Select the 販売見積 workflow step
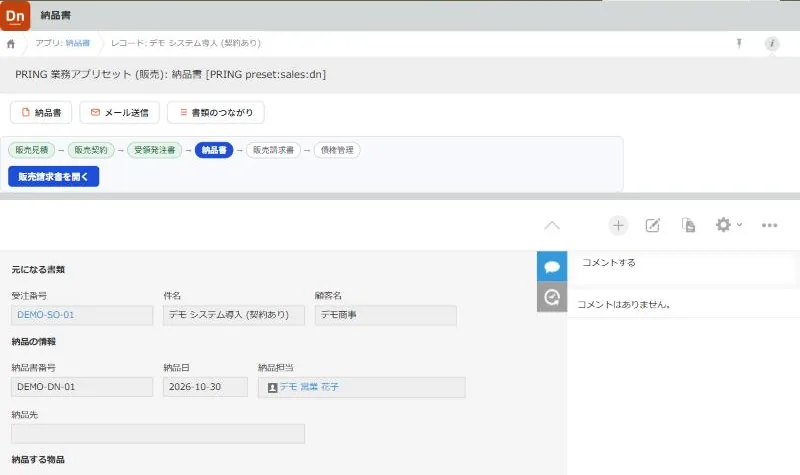Screen dimensions: 800x475 32,150
